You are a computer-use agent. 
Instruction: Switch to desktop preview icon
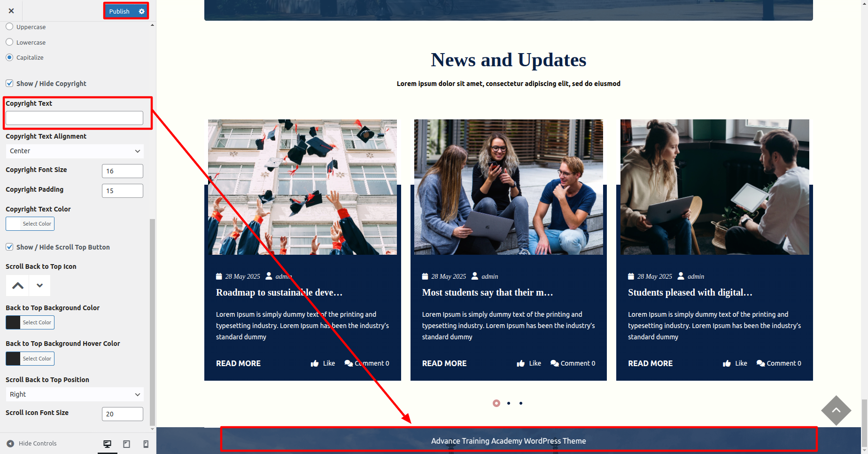107,444
